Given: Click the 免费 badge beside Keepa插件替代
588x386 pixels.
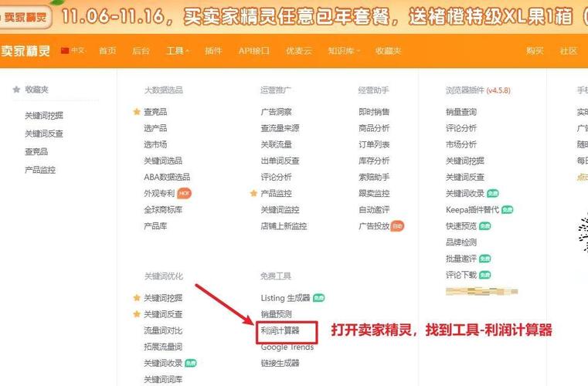Looking at the screenshot, I should (507, 209).
